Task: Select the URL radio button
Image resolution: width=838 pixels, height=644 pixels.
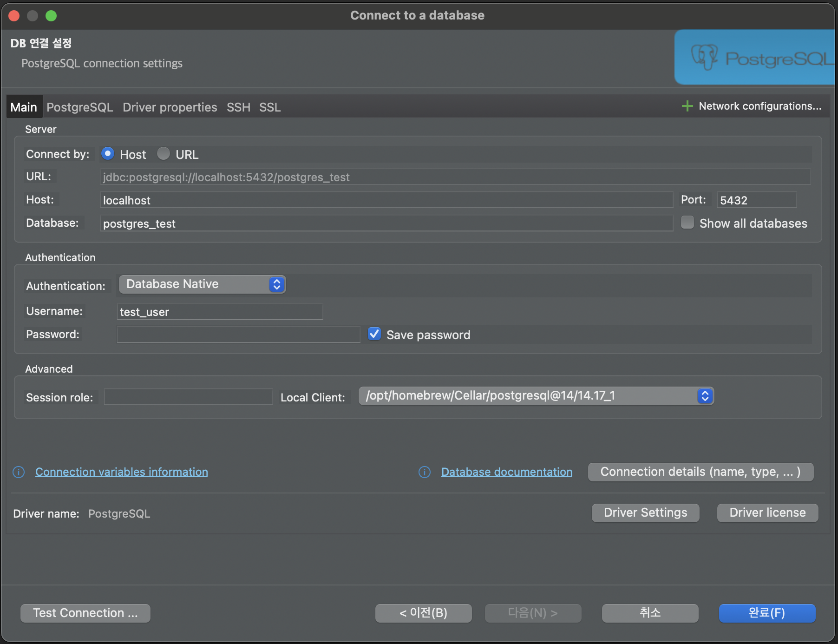Action: pos(164,154)
